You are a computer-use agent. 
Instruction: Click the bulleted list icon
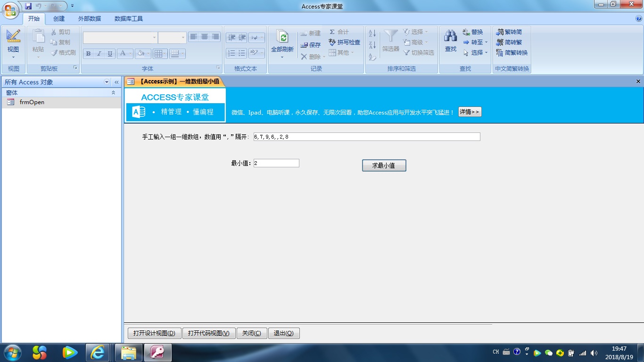(242, 53)
